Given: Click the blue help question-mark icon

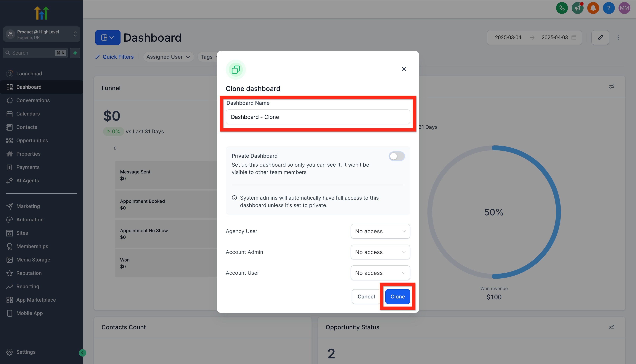Looking at the screenshot, I should (x=608, y=8).
